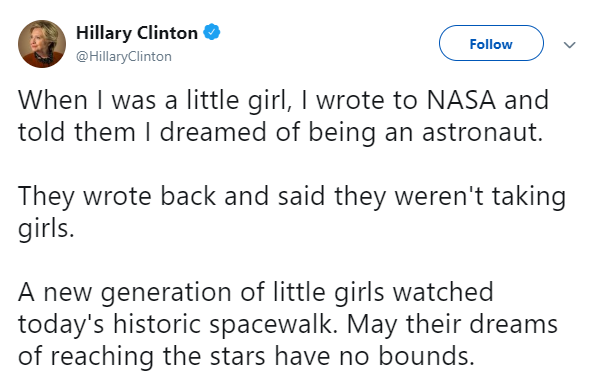Click the blue verified checkmark badge
The width and height of the screenshot is (603, 385).
[212, 32]
